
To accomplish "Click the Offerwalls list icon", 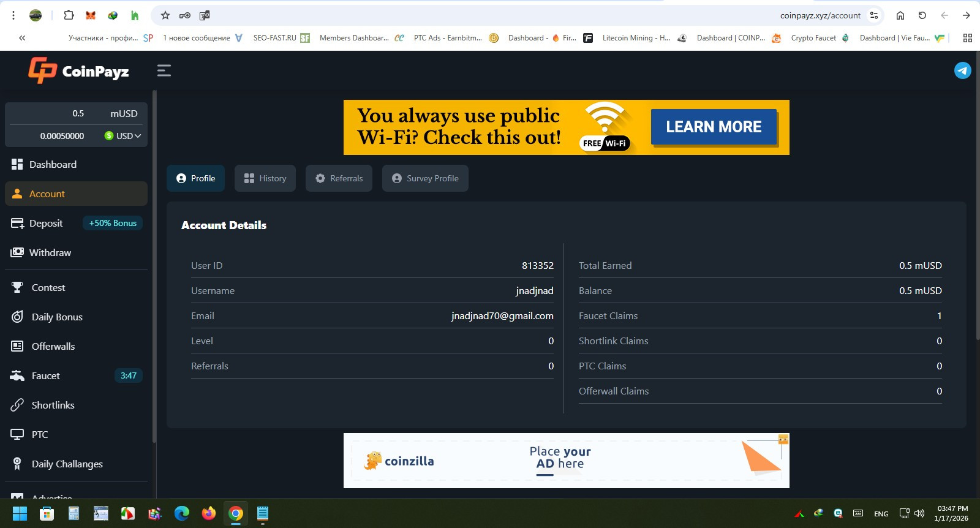I will pos(17,346).
